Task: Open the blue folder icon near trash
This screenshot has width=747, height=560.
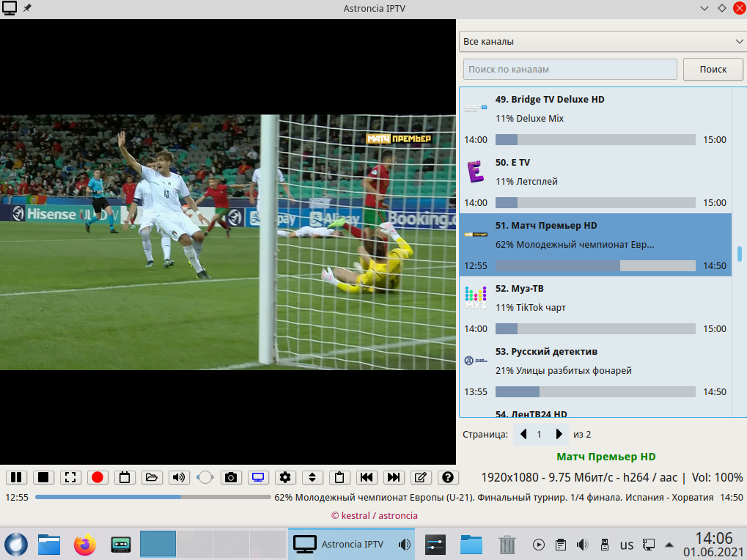Action: [x=471, y=545]
